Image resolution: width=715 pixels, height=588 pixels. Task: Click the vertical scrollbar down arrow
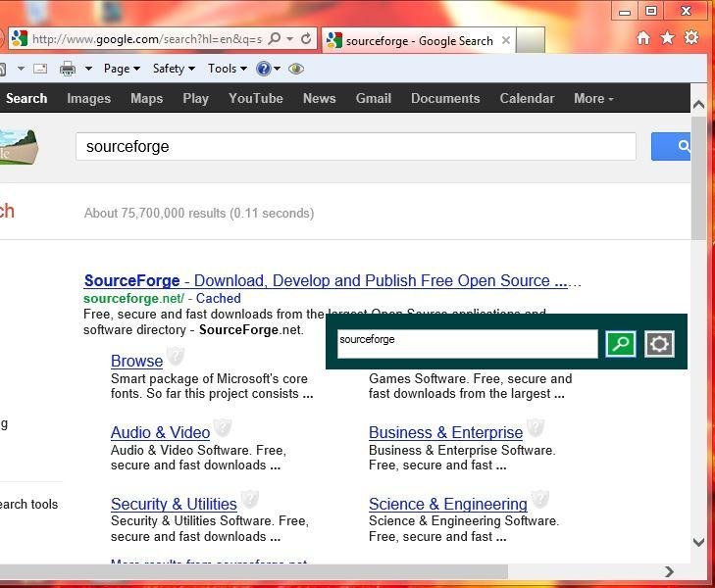point(698,542)
